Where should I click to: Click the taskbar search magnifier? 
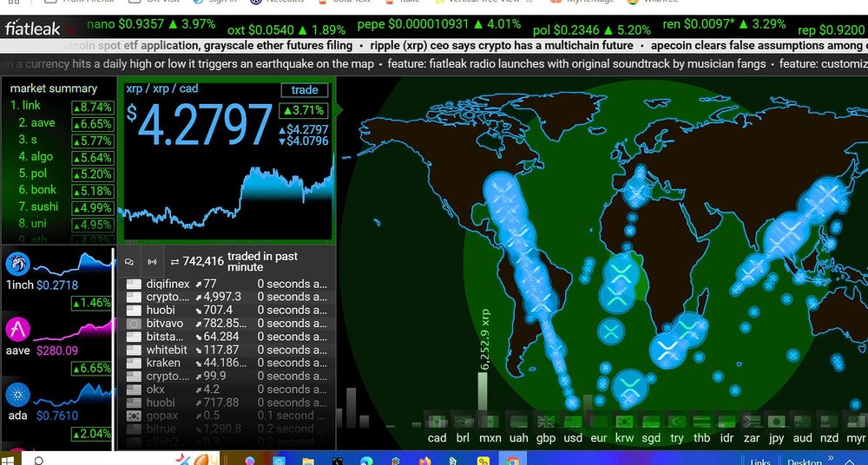point(39,460)
